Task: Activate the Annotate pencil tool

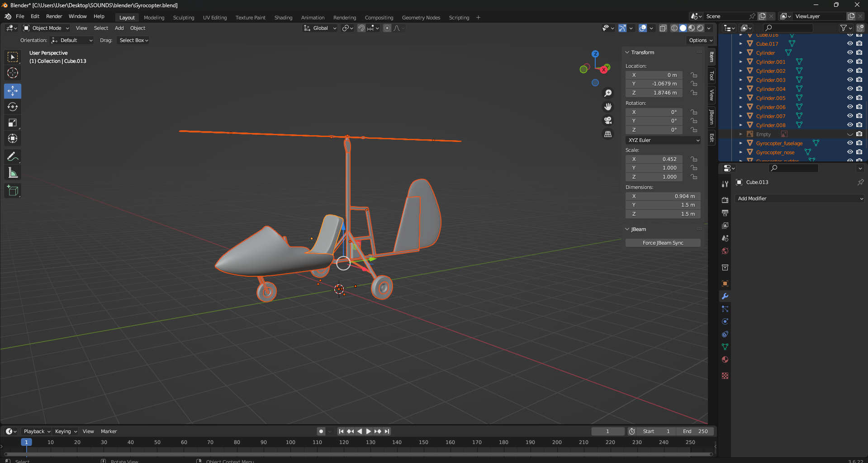Action: [13, 157]
